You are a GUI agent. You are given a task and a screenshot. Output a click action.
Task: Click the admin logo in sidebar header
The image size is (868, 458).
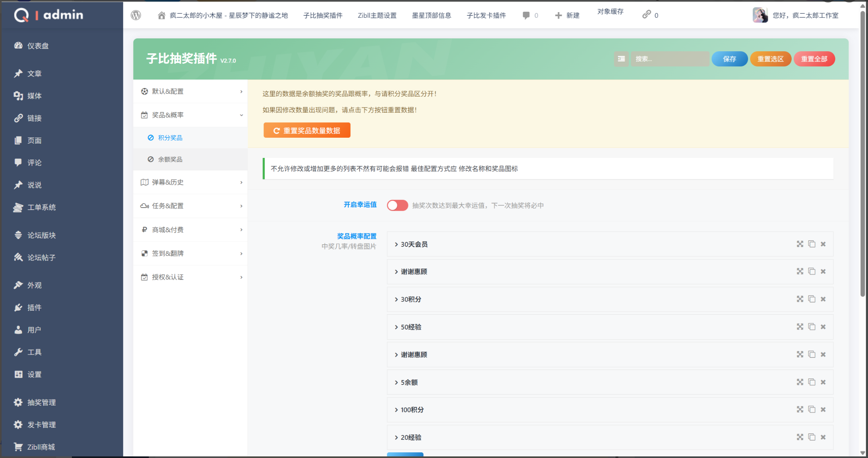[48, 15]
